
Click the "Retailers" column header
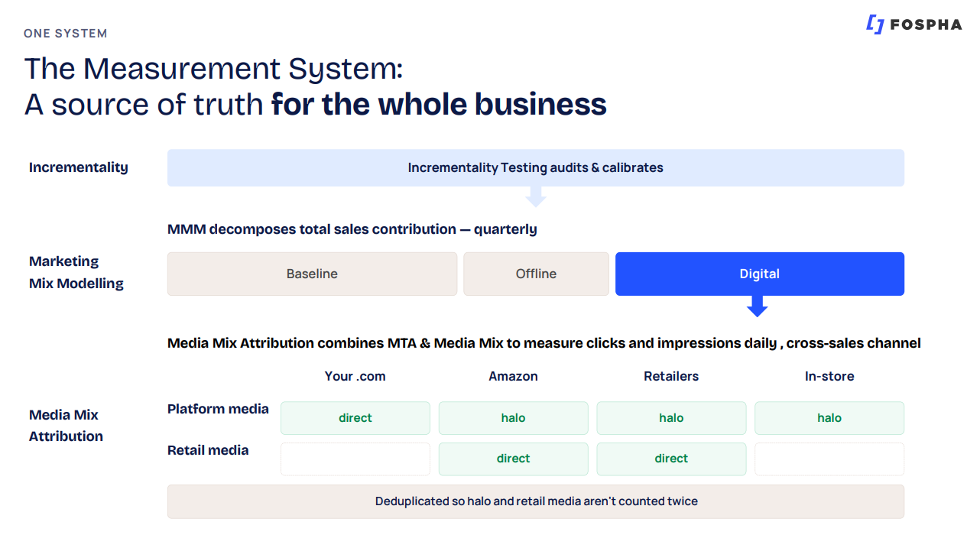[x=671, y=376]
